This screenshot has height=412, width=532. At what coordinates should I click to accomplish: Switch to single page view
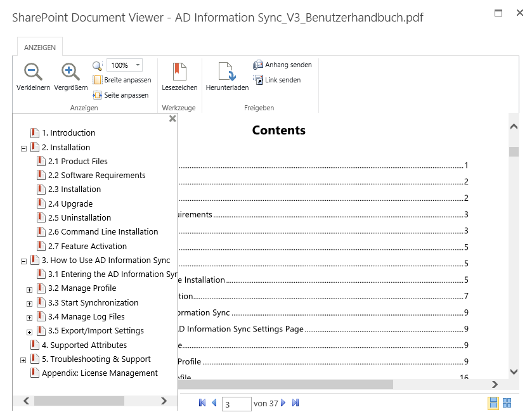click(x=493, y=403)
